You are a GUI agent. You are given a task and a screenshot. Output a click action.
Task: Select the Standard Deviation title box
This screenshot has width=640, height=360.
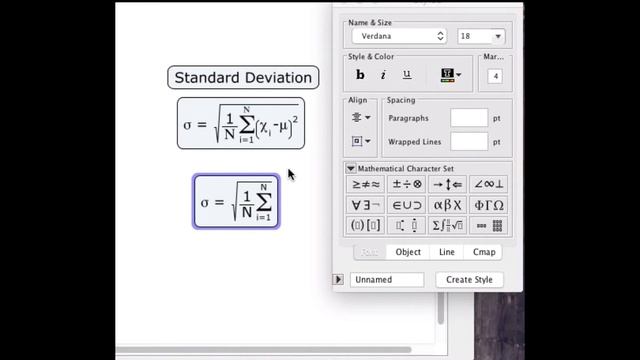pyautogui.click(x=243, y=77)
